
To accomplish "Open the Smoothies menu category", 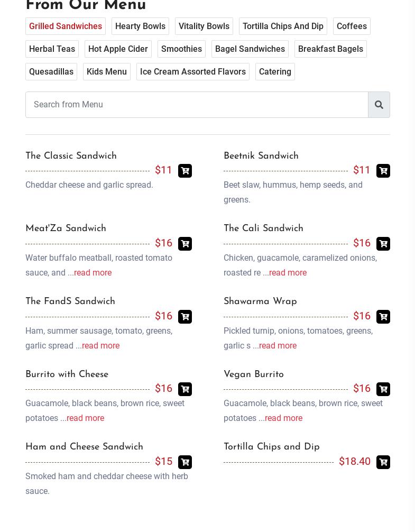I will tap(181, 49).
